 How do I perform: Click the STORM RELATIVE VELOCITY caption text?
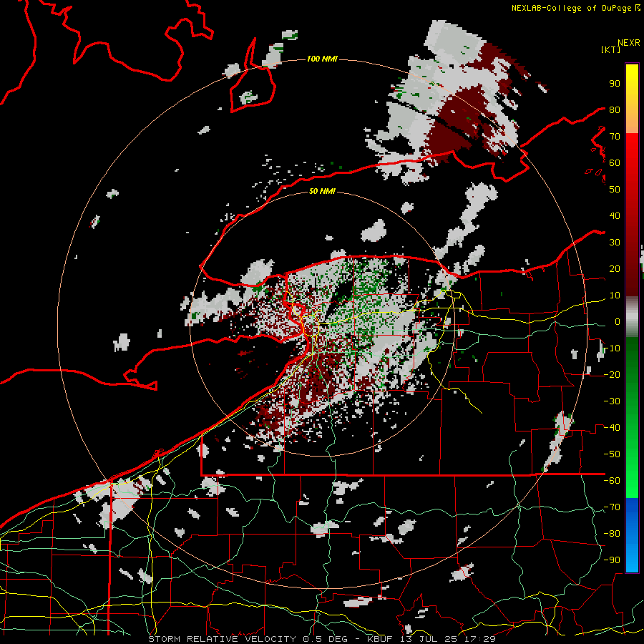pos(222,639)
